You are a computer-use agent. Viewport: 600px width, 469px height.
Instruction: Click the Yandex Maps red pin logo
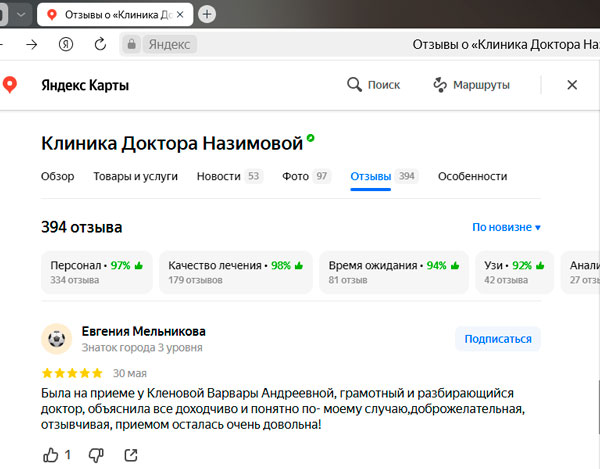pos(10,84)
